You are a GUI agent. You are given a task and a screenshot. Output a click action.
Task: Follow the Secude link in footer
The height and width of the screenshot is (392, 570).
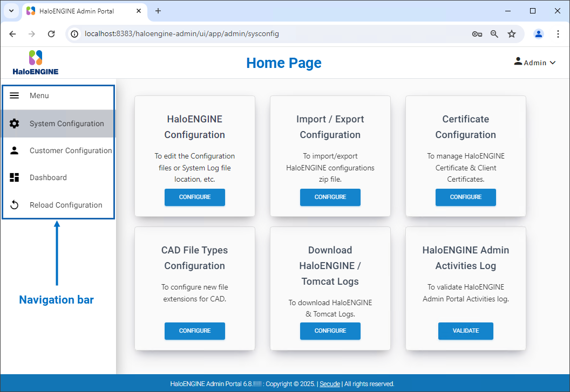329,384
